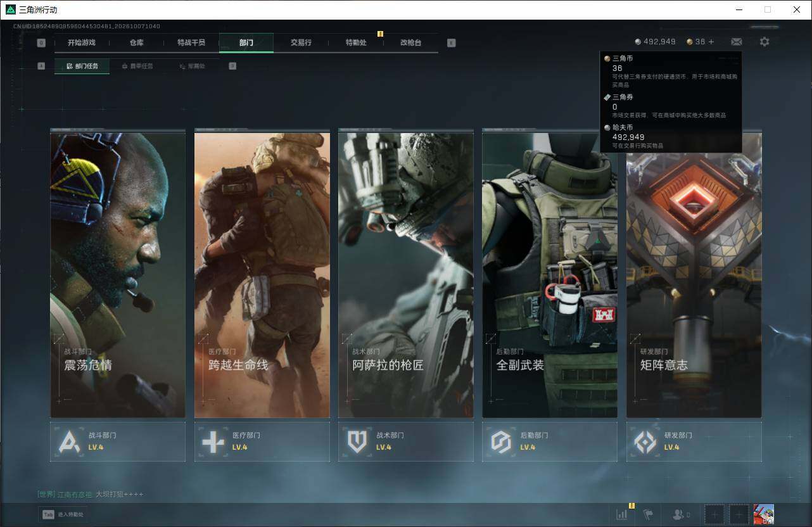Image resolution: width=812 pixels, height=527 pixels.
Task: Click the 战术部门 LV.4 panel
Action: pyautogui.click(x=406, y=441)
